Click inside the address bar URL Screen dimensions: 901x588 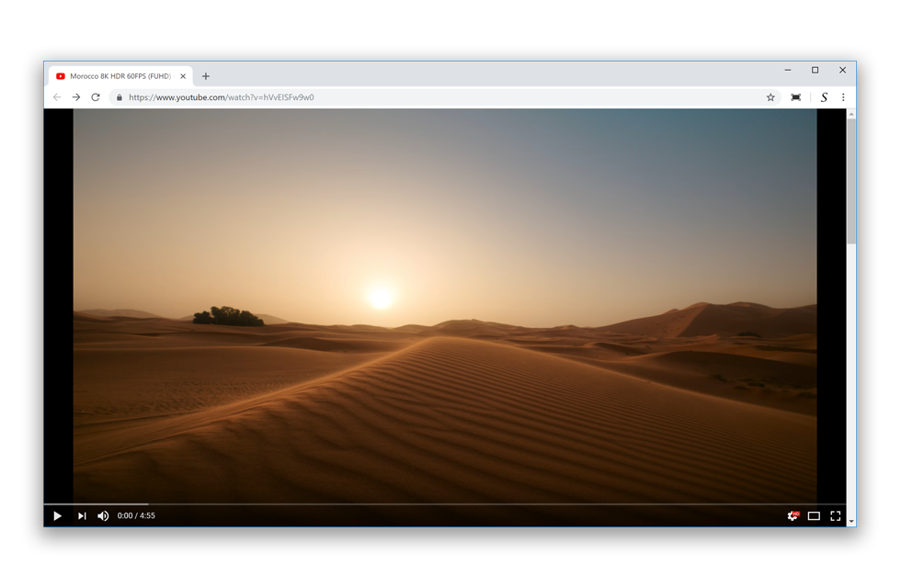point(221,96)
